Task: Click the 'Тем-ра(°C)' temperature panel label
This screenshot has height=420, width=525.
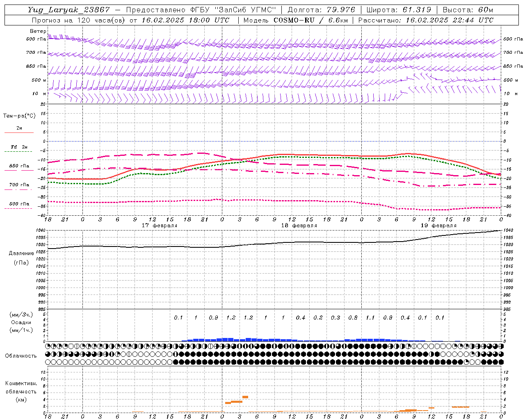Action: [19, 116]
